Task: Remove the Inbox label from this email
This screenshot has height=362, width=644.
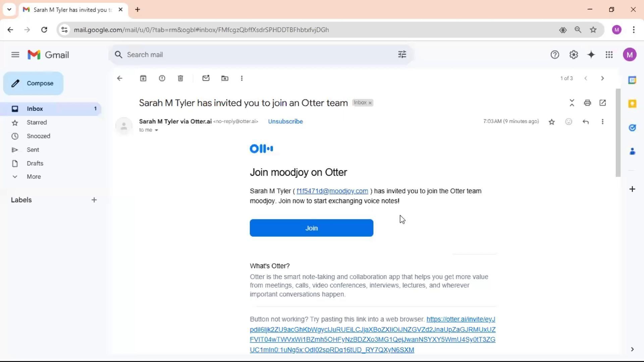Action: 370,103
